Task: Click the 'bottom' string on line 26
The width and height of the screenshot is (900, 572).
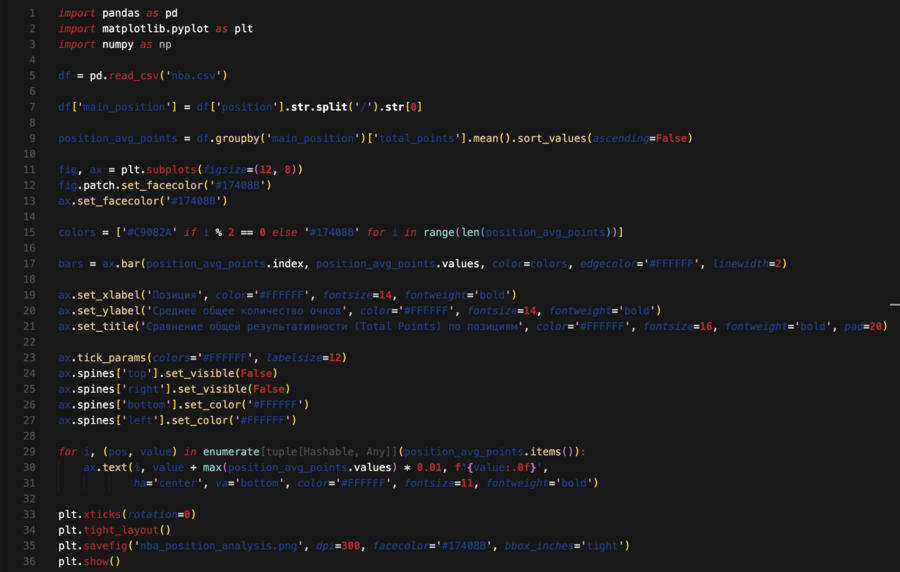Action: 146,404
